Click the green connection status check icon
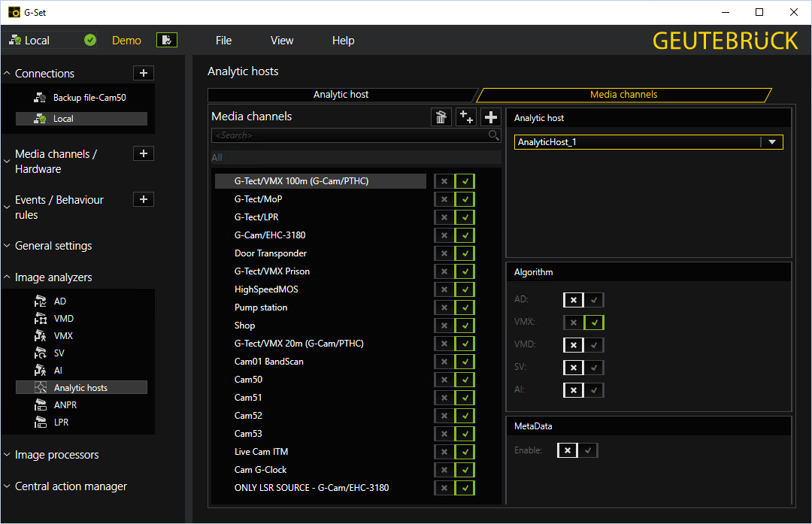812x524 pixels. (x=90, y=40)
